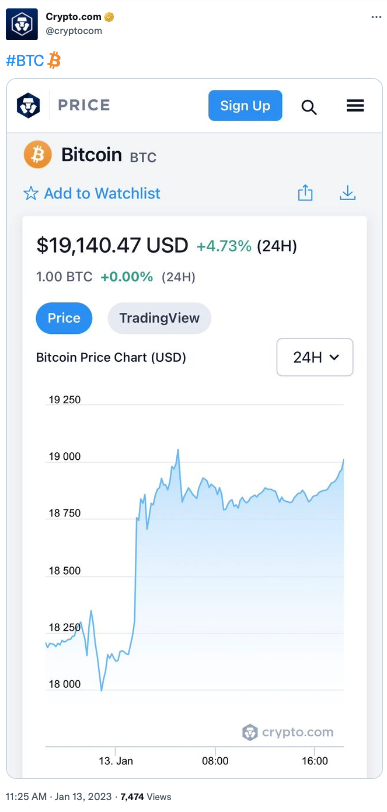Open the #BTC hashtag link
Viewport: 387px width, 812px height.
[x=25, y=61]
